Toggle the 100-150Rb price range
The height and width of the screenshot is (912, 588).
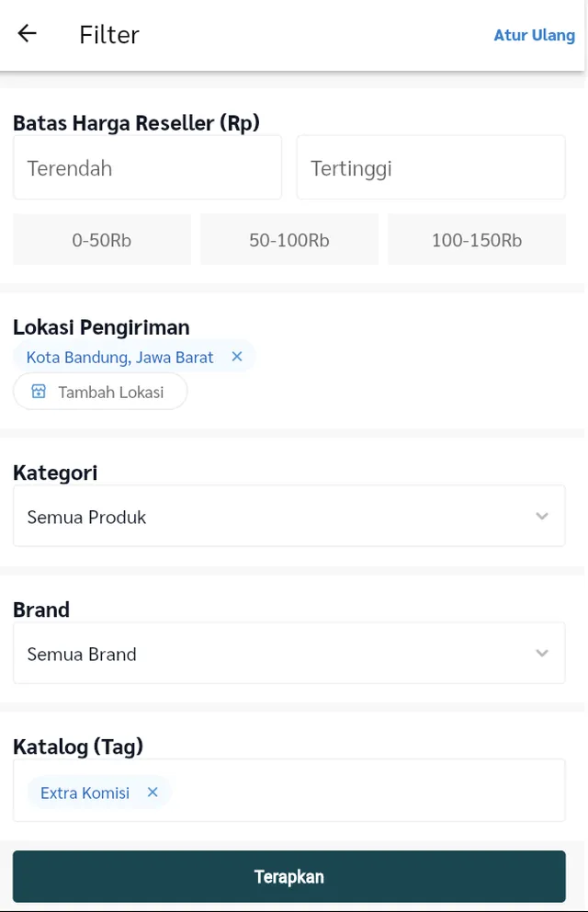[477, 240]
